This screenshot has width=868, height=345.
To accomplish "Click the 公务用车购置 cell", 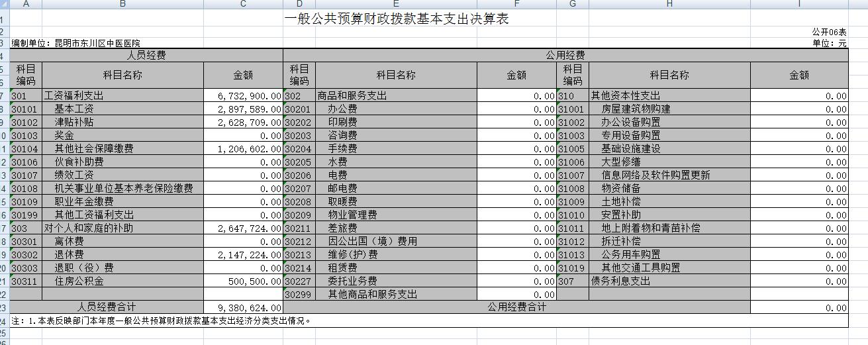I will pos(669,254).
